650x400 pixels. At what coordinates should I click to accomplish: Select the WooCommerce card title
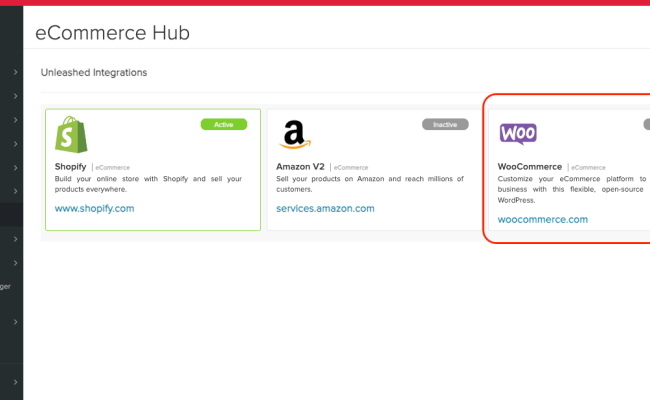530,167
